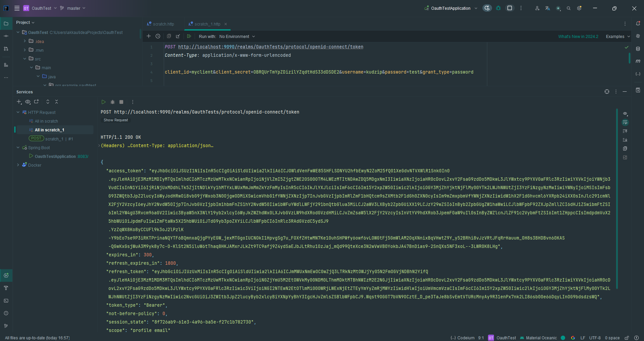This screenshot has width=644, height=341.
Task: Close the scratch_1.http tab
Action: (x=226, y=24)
